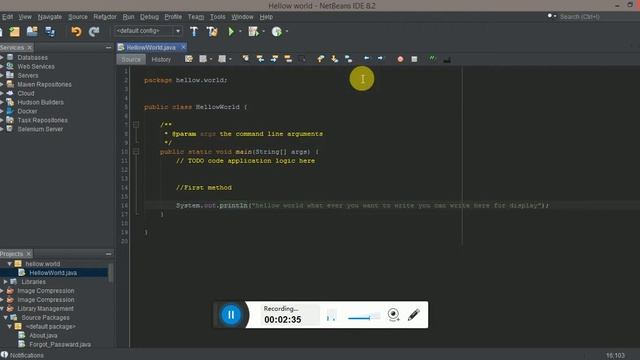Select Docker in Services panel
Image resolution: width=640 pixels, height=360 pixels.
click(27, 111)
